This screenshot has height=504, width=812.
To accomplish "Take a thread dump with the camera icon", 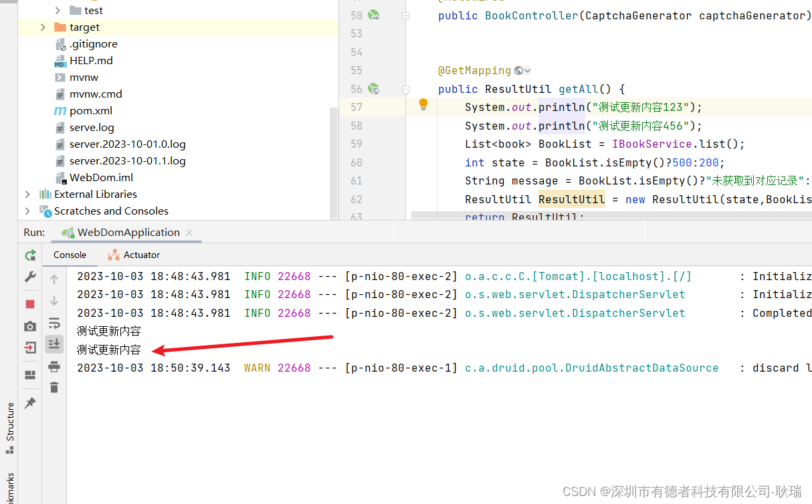I will tap(30, 326).
